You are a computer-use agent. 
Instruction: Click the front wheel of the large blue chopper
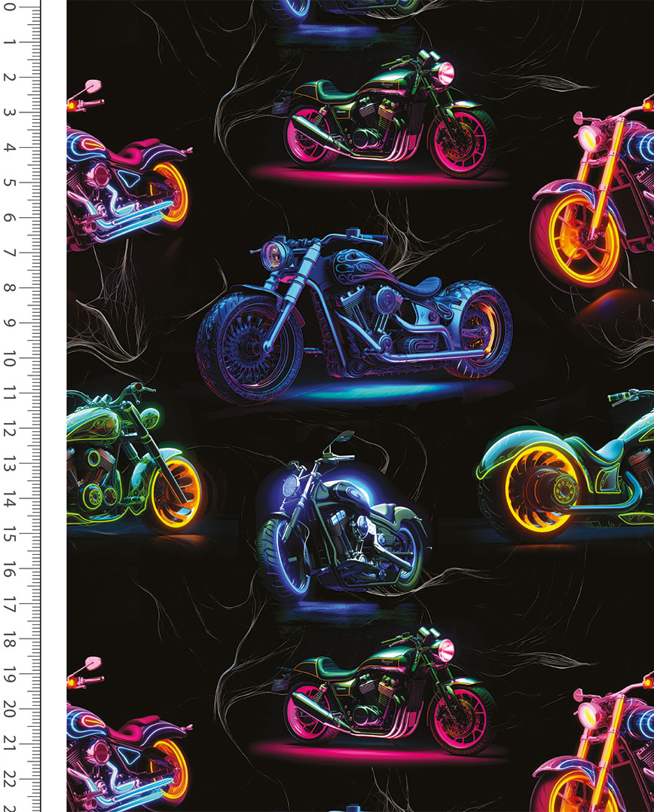[250, 347]
